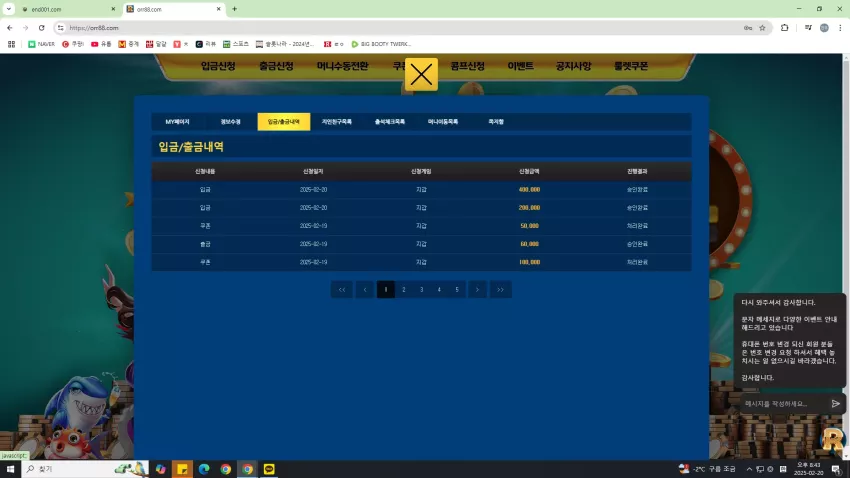Go to previous page with < button
Viewport: 850px width, 478px height.
point(365,289)
